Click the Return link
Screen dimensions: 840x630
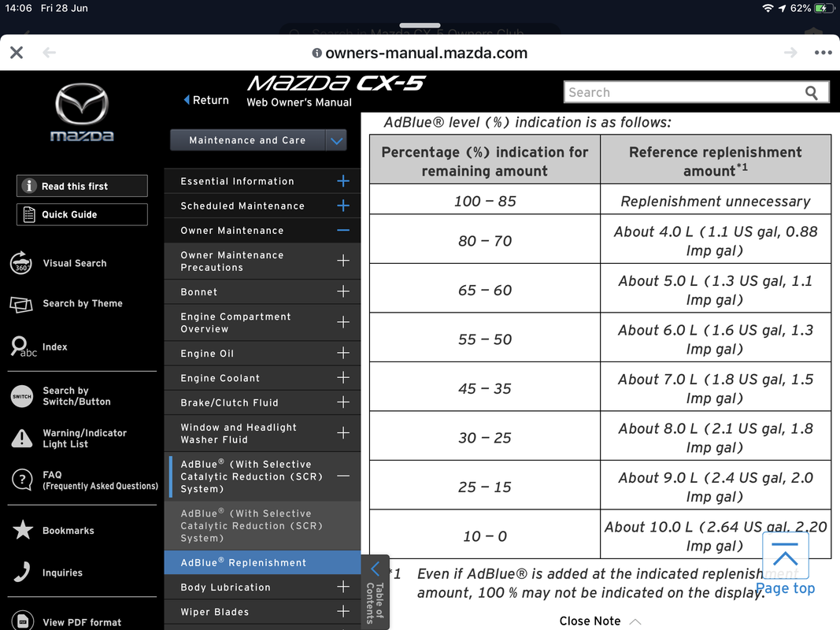[x=206, y=100]
